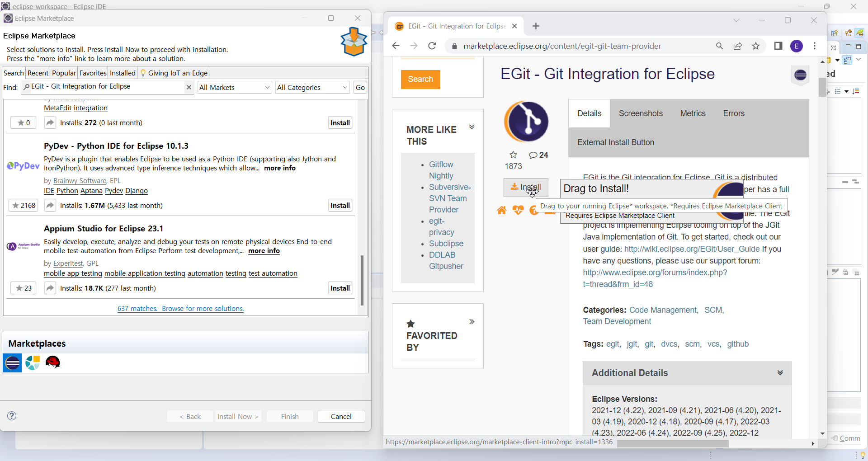Click the browser address bar URL

point(562,46)
